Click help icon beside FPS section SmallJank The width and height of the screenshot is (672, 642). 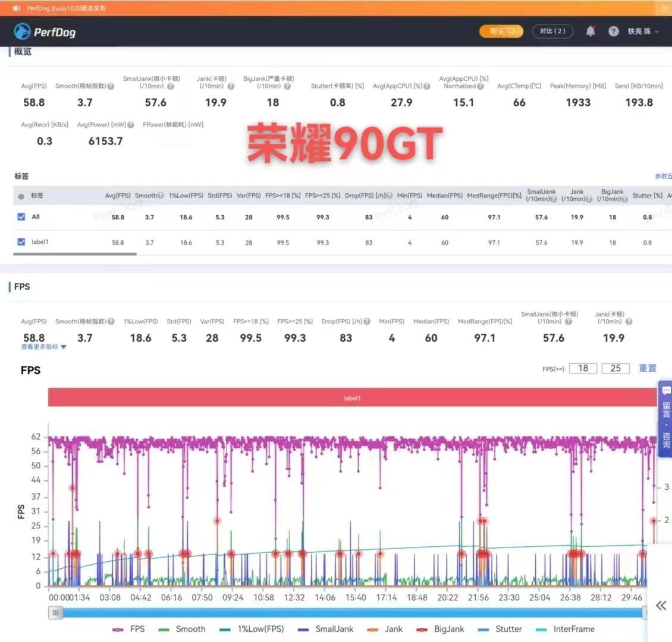pos(569,322)
